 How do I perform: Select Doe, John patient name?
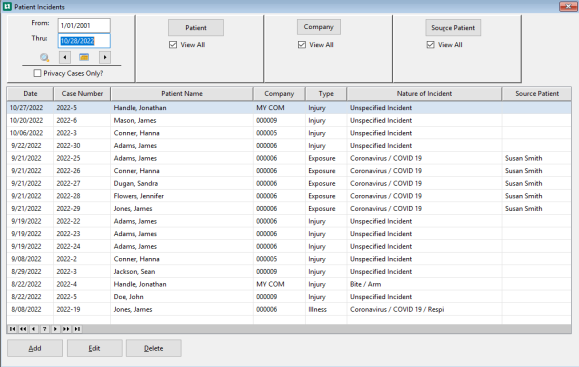(129, 297)
